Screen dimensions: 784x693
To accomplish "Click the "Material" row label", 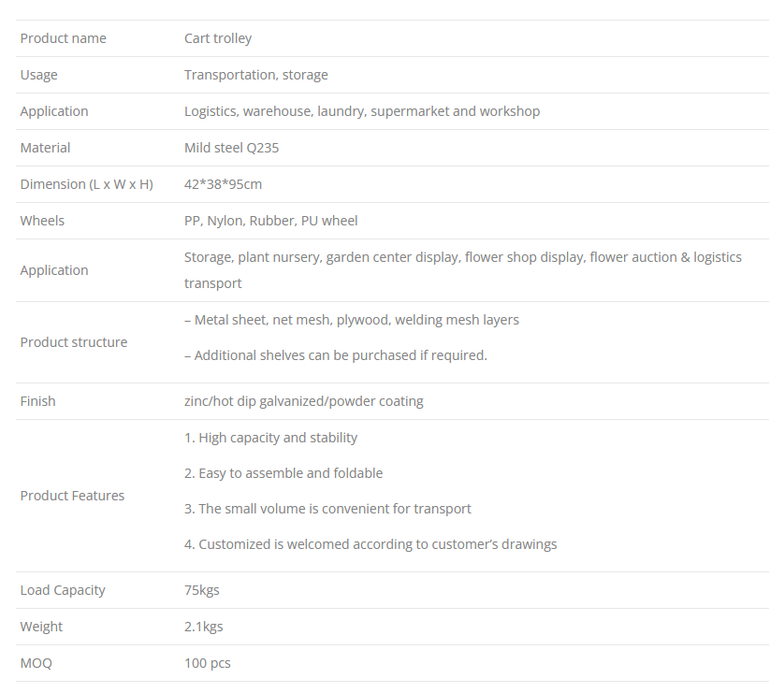I will coord(45,148).
